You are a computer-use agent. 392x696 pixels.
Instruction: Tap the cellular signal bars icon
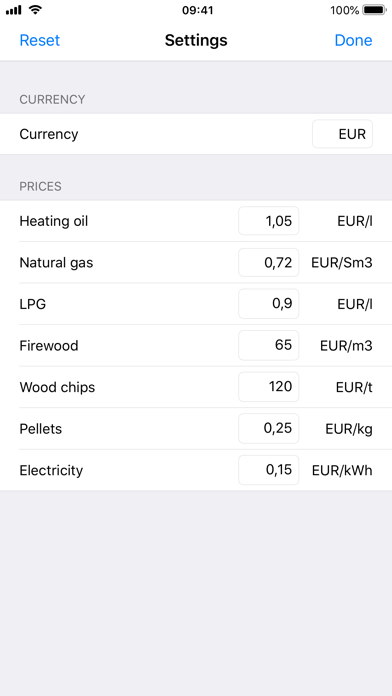(14, 10)
